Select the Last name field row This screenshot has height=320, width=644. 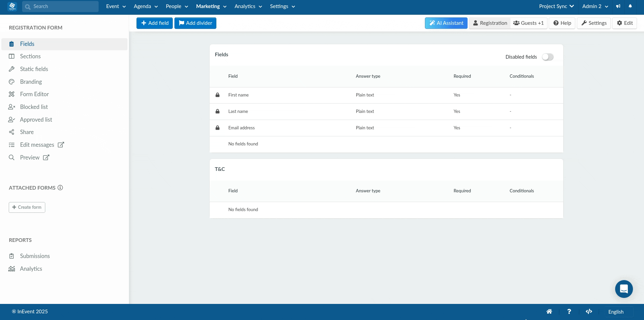point(386,112)
